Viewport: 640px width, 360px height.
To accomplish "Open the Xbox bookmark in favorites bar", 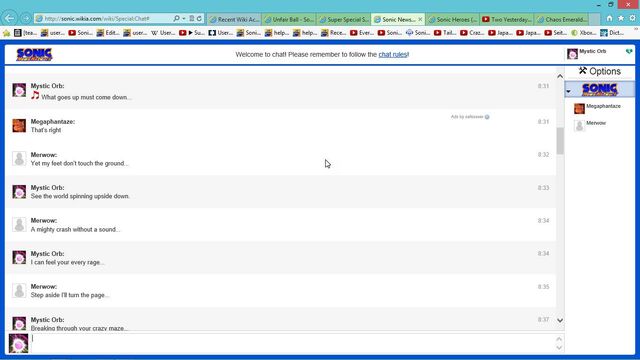I will [584, 33].
